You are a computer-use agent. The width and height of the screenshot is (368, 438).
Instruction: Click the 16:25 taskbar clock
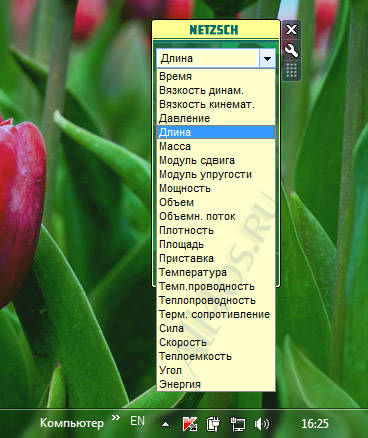pyautogui.click(x=315, y=424)
